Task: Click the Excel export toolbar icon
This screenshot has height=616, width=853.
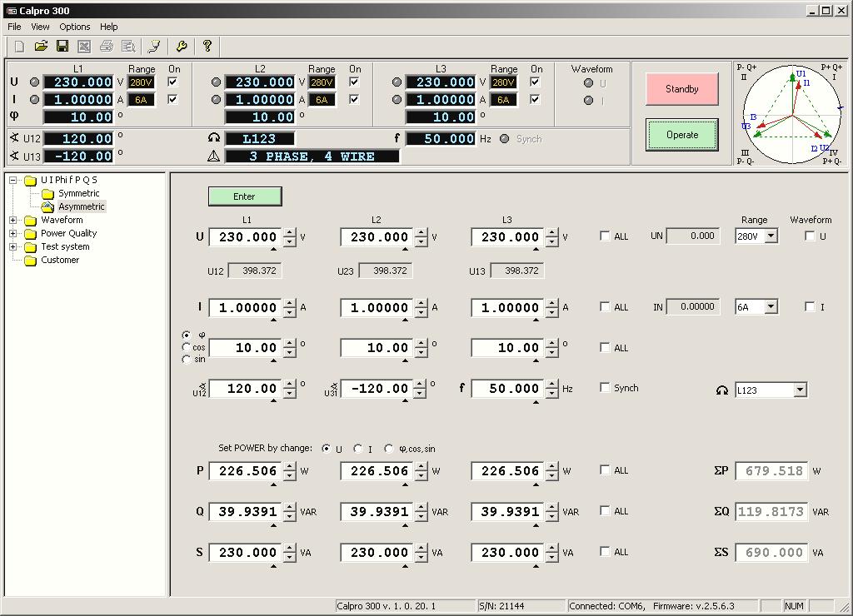Action: point(84,47)
